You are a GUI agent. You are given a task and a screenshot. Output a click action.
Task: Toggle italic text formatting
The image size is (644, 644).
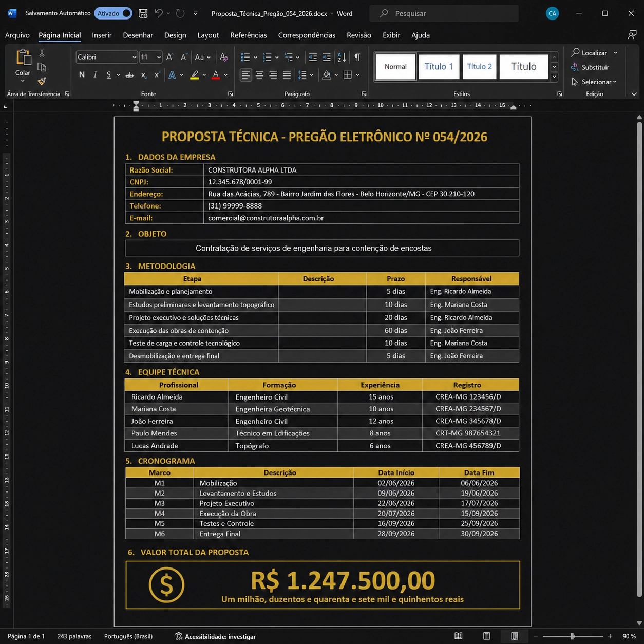coord(95,75)
